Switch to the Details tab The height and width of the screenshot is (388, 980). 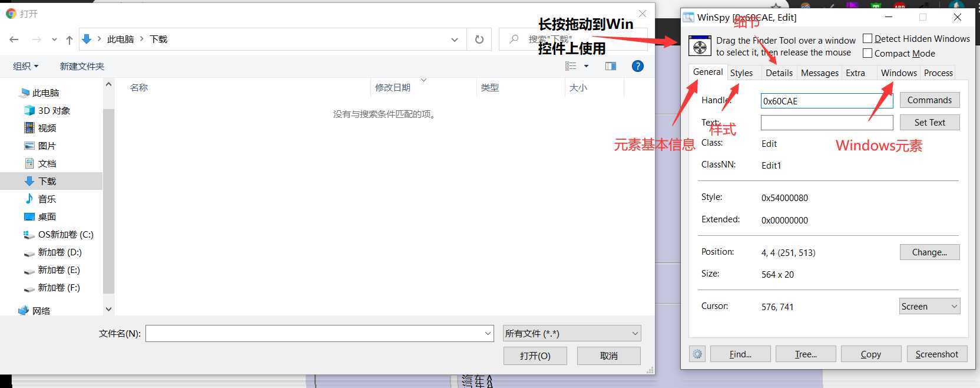pos(779,73)
